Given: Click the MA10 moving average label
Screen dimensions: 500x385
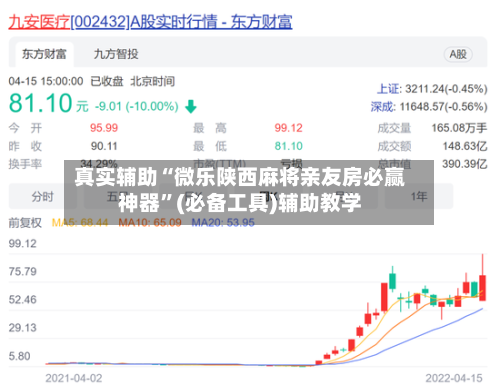Looking at the screenshot, I should [x=150, y=223].
